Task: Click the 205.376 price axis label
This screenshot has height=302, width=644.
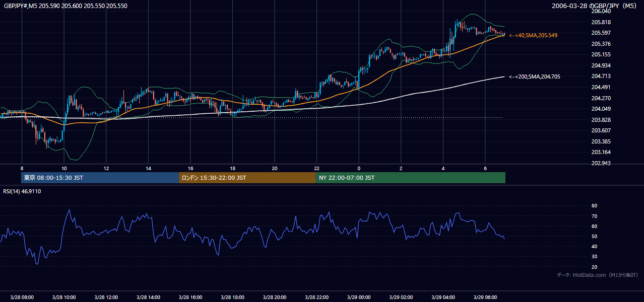Action: [602, 44]
